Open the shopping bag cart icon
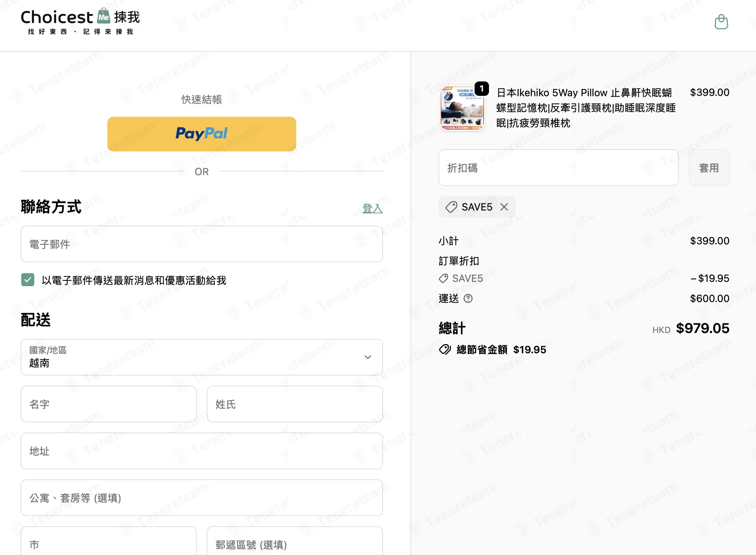 [721, 22]
